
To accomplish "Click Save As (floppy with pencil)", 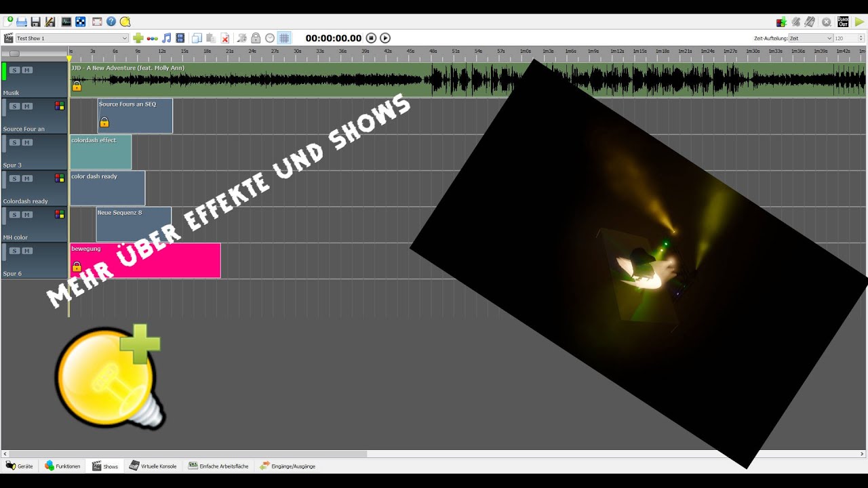I will tap(50, 22).
